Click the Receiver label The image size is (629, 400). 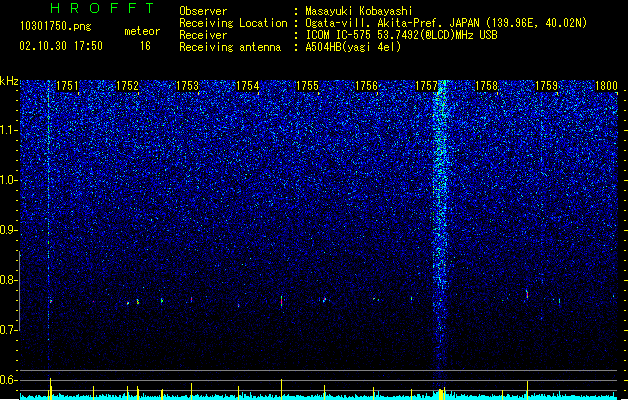(203, 35)
